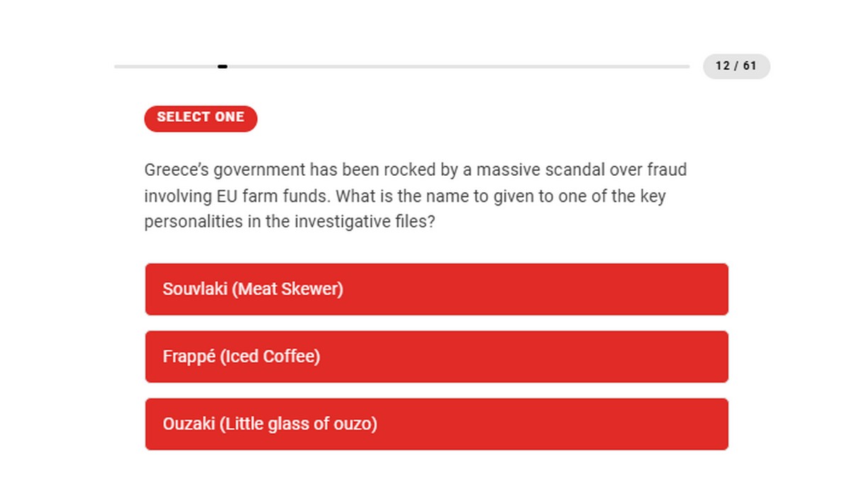
Task: Choose the Frappé (Iced Coffee) option
Action: tap(436, 357)
